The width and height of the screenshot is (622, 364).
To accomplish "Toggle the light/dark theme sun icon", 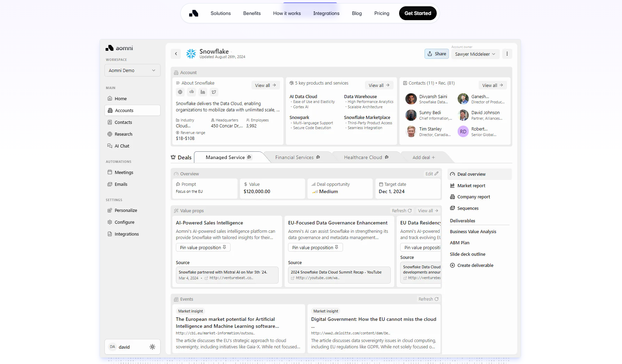I will point(152,347).
